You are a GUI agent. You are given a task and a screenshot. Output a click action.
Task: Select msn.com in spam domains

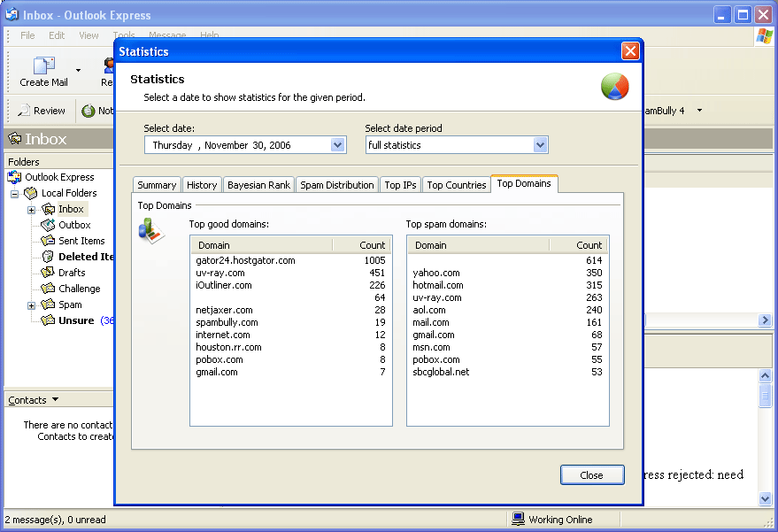click(x=507, y=347)
